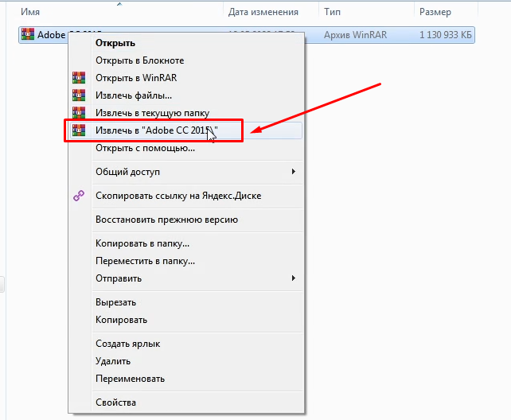Viewport: 511px width, 420px height.
Task: Expand the 'Общий доступ' submenu arrow
Action: (x=294, y=172)
